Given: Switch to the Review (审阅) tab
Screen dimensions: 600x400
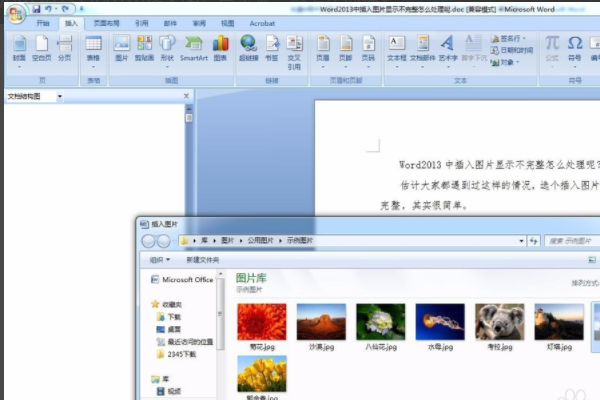Looking at the screenshot, I should click(x=199, y=23).
